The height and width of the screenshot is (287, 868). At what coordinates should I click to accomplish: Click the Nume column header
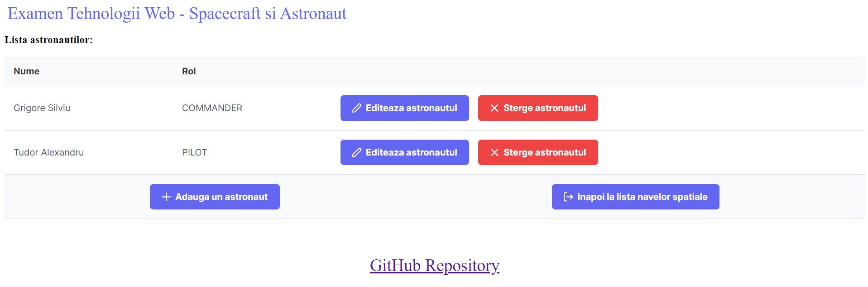(x=26, y=71)
